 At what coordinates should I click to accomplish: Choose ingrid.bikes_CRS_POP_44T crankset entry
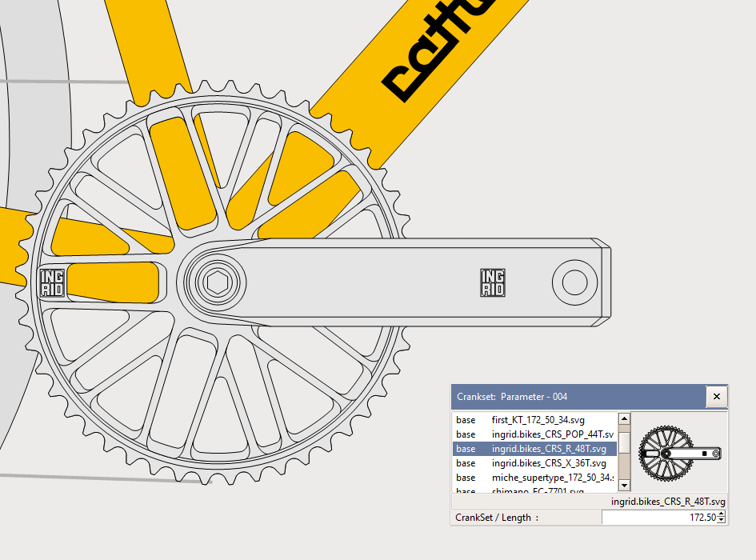point(534,434)
